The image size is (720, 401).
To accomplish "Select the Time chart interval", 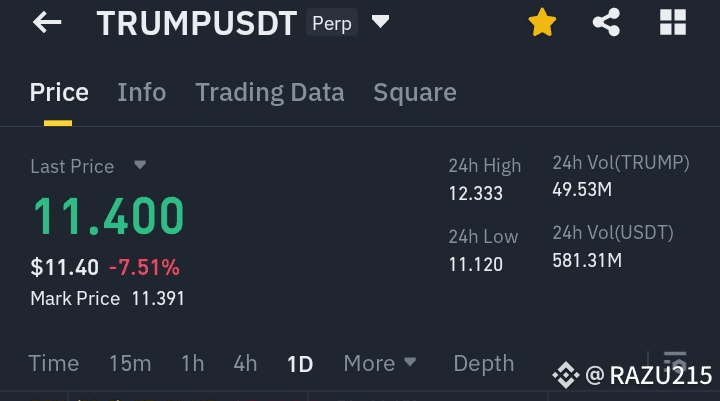I will [54, 363].
